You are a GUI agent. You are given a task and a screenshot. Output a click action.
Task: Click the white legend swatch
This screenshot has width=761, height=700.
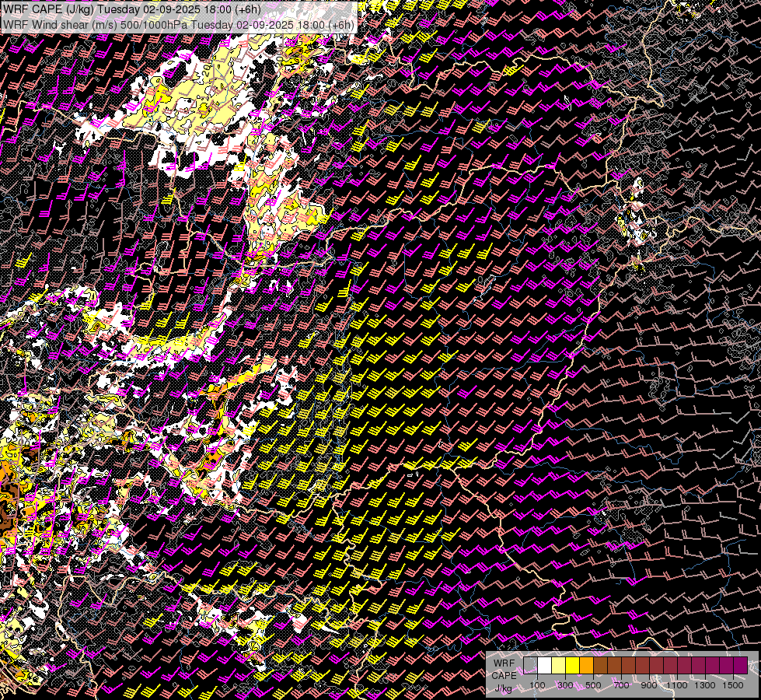pos(545,665)
